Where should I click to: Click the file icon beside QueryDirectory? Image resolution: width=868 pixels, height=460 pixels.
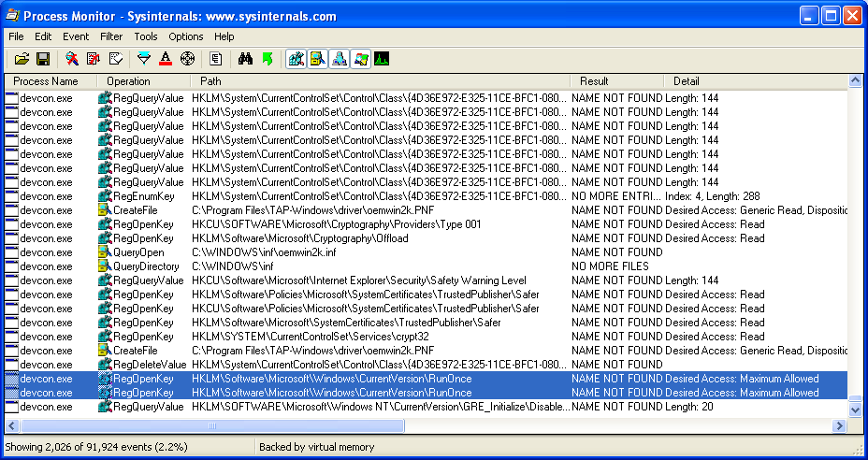click(105, 266)
